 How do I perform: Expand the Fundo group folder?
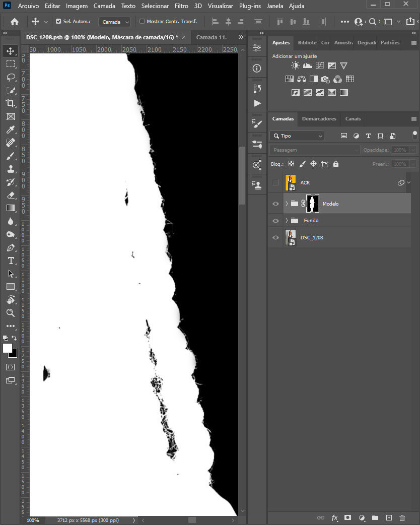287,221
